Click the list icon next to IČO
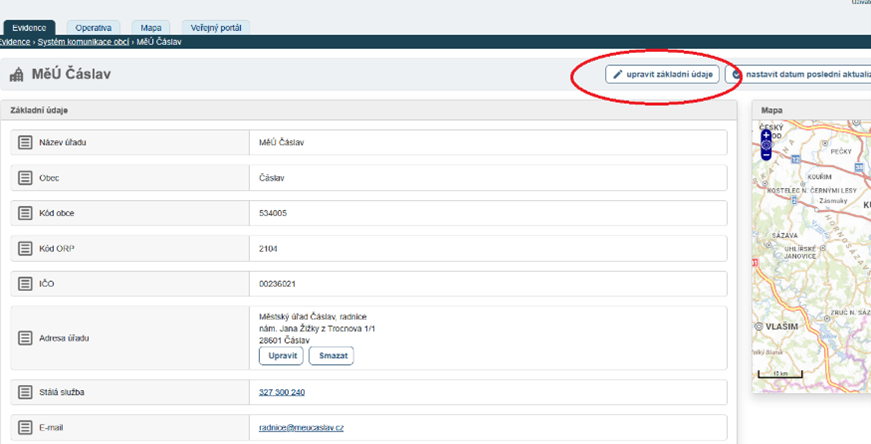Image resolution: width=871 pixels, height=444 pixels. click(x=25, y=284)
